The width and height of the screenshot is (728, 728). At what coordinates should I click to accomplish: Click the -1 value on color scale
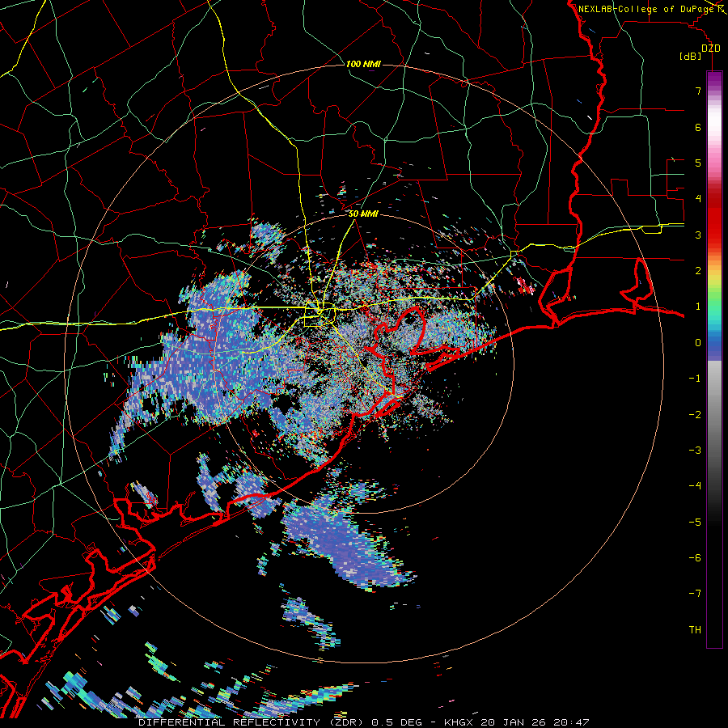(x=695, y=379)
